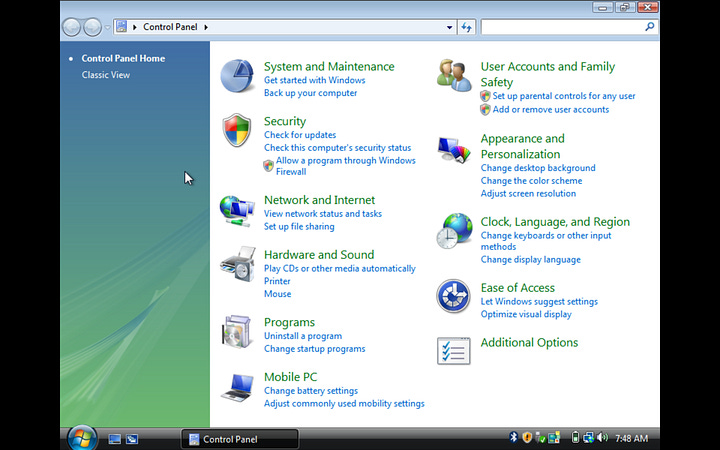This screenshot has width=720, height=450.
Task: Click Switch between windows quick launch icon
Action: pyautogui.click(x=132, y=439)
